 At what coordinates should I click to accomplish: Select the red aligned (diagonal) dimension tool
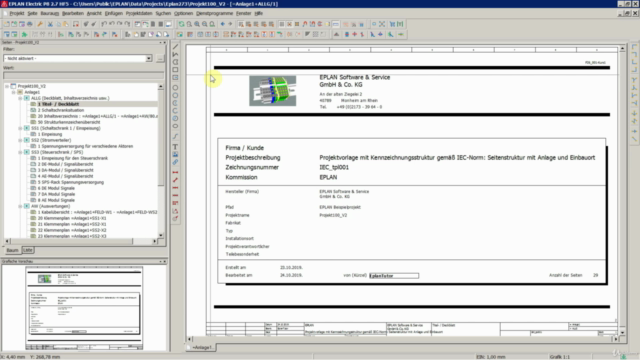point(176,180)
